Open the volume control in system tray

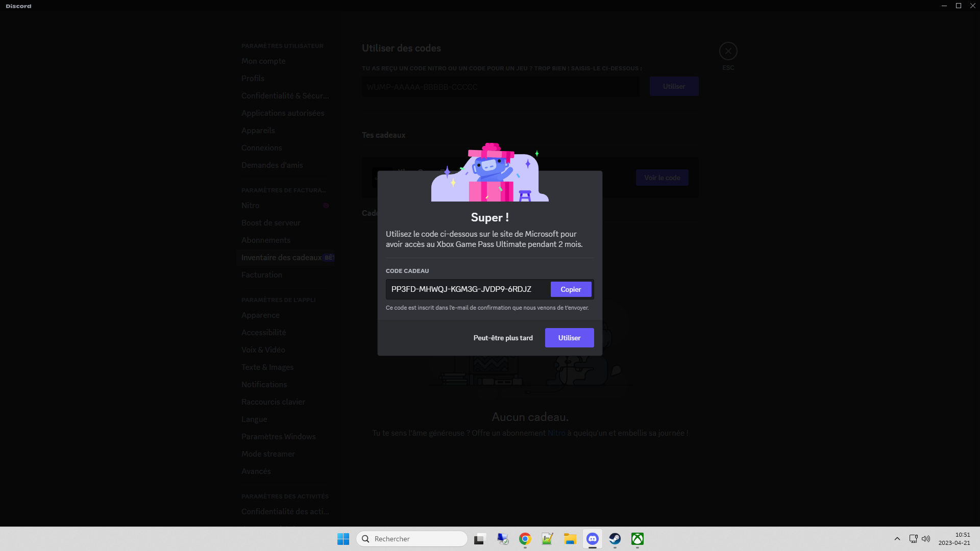926,539
